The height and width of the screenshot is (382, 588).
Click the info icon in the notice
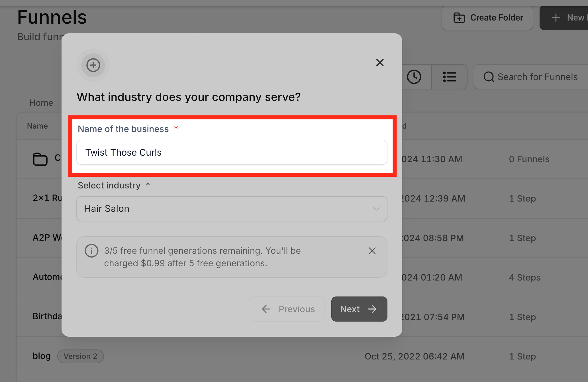point(91,251)
